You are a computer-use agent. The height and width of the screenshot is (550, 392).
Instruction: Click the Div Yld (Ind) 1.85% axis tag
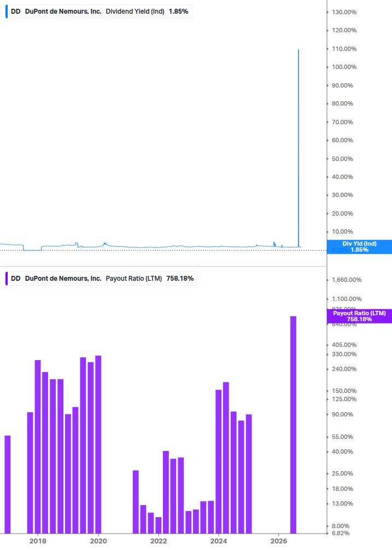359,247
